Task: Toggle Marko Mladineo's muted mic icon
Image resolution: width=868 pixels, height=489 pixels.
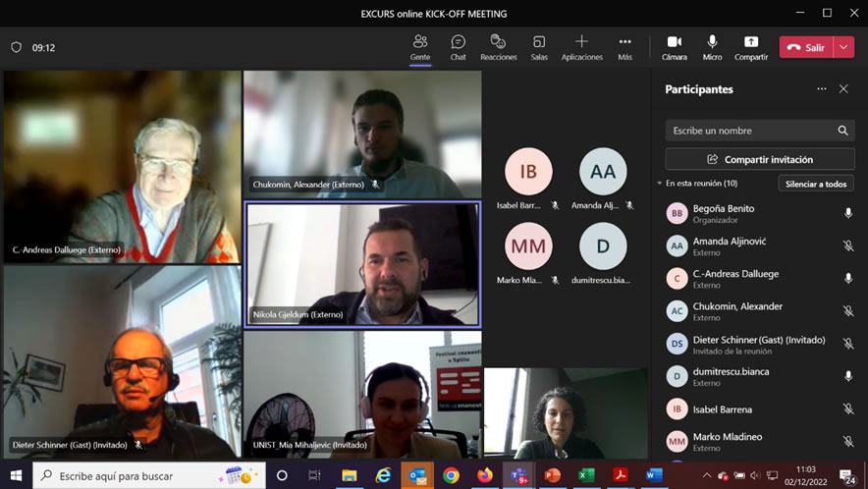Action: pos(848,441)
